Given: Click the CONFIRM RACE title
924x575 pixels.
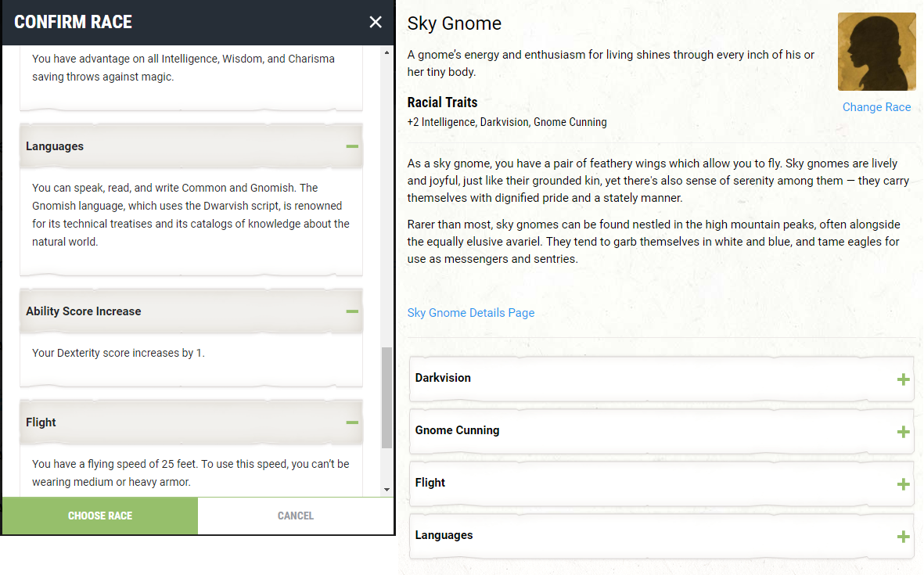Looking at the screenshot, I should tap(73, 23).
